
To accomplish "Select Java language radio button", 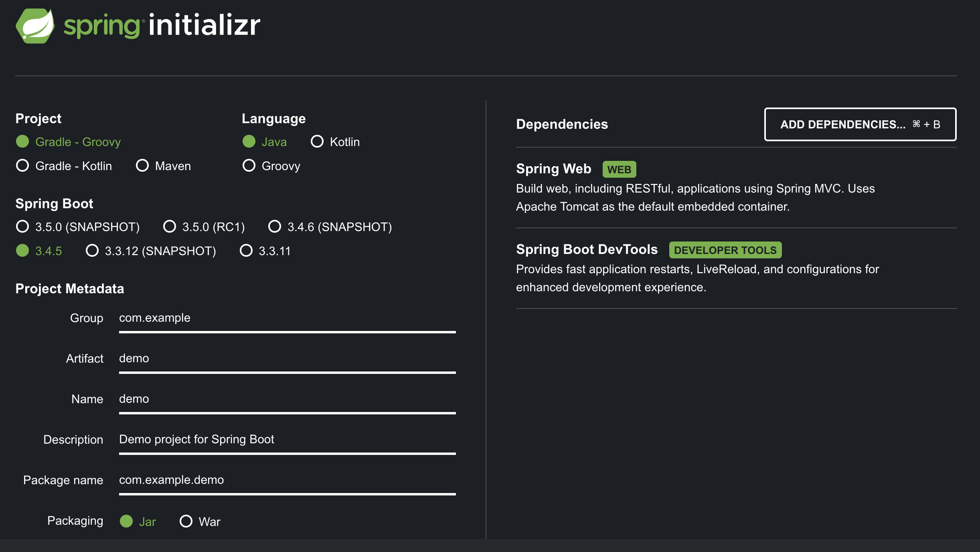I will pos(265,142).
